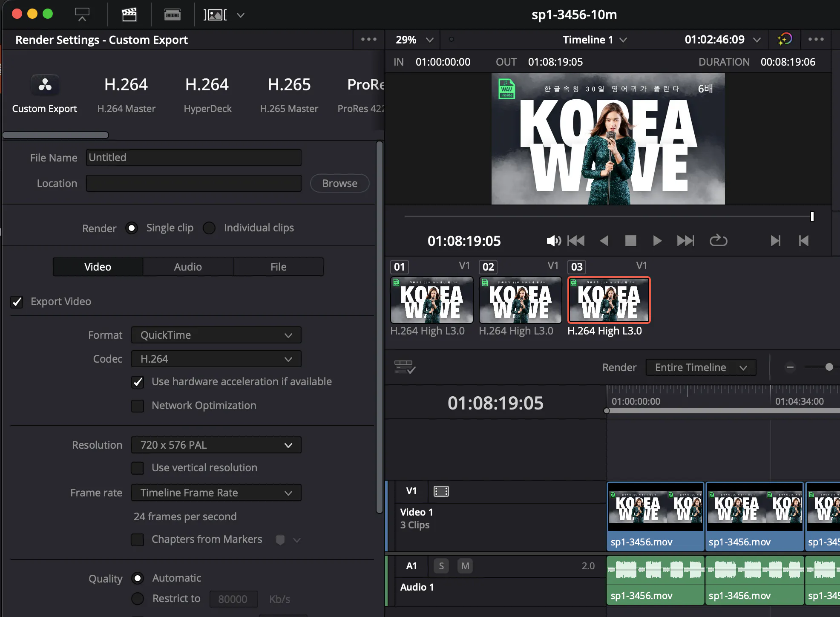
Task: Select the Individual clips radio button
Action: click(x=209, y=228)
